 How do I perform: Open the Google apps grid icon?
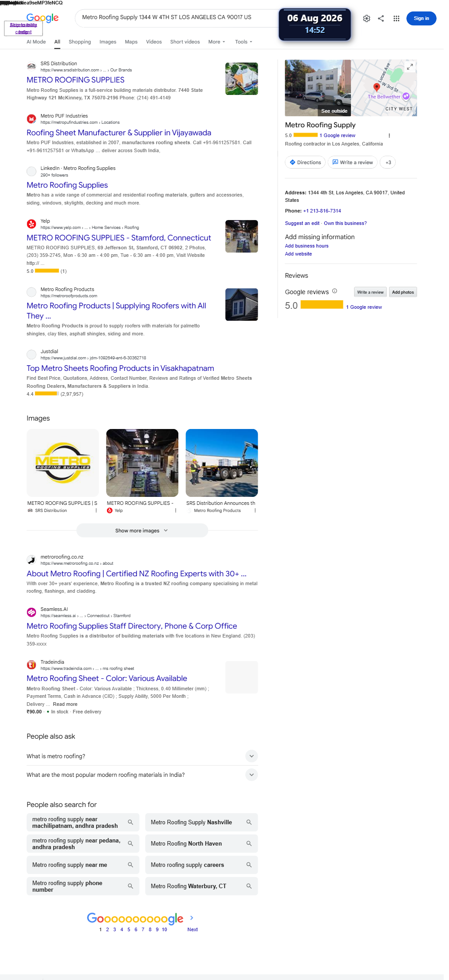(397, 19)
